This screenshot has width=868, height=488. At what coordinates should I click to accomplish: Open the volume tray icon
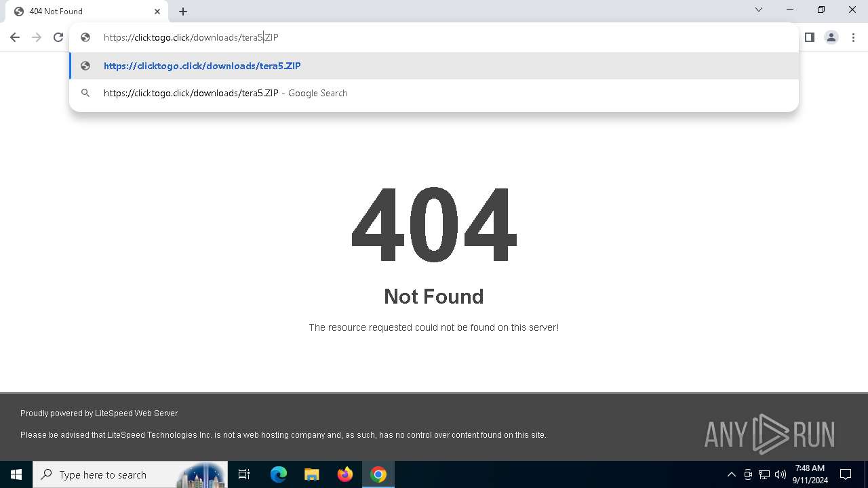(781, 474)
